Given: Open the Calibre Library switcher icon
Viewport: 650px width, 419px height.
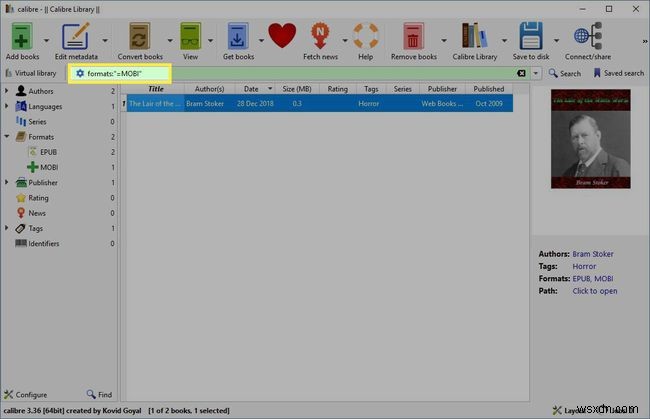Looking at the screenshot, I should click(475, 36).
